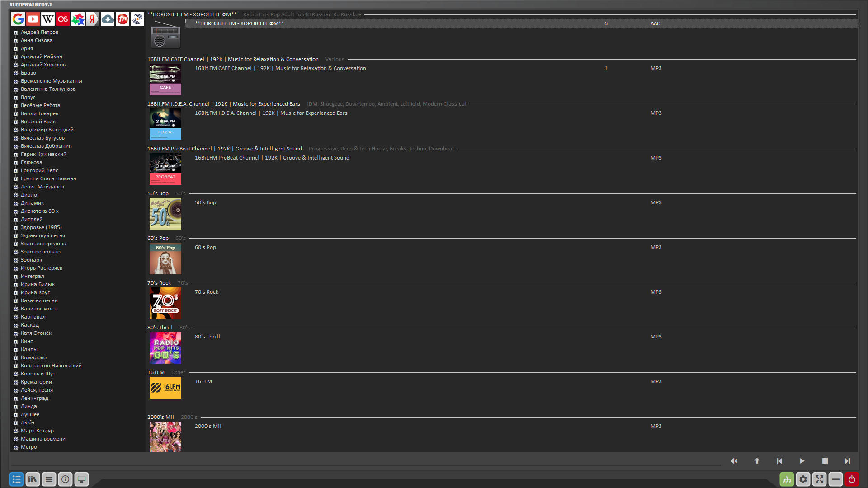Select the 161FM station entry
The image size is (868, 488).
(203, 381)
